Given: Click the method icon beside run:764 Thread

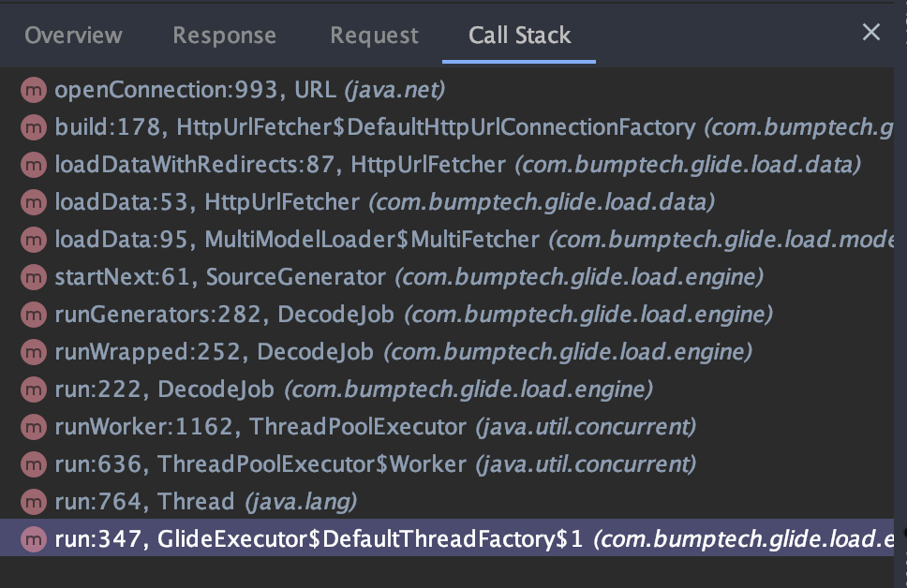Looking at the screenshot, I should pos(34,502).
